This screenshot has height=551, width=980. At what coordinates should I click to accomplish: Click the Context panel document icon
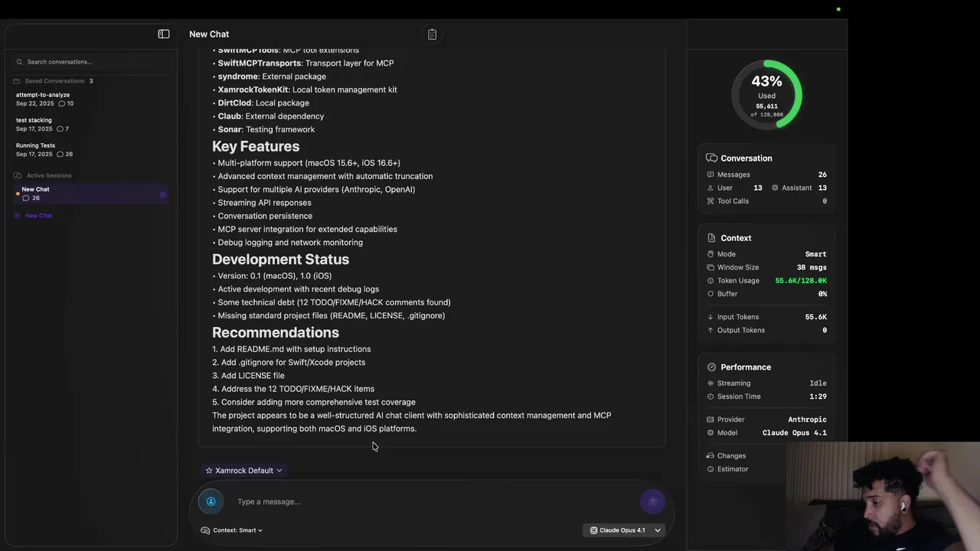click(x=711, y=238)
